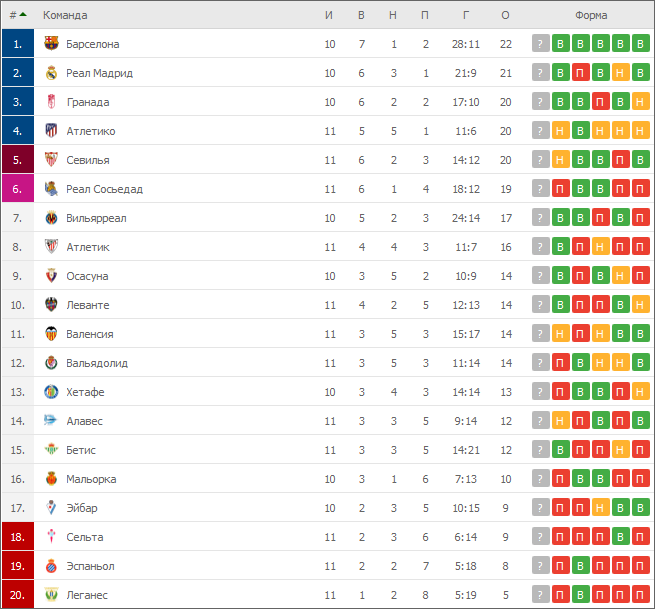Click the Valencia bat crest icon
655x609 pixels.
(51, 333)
